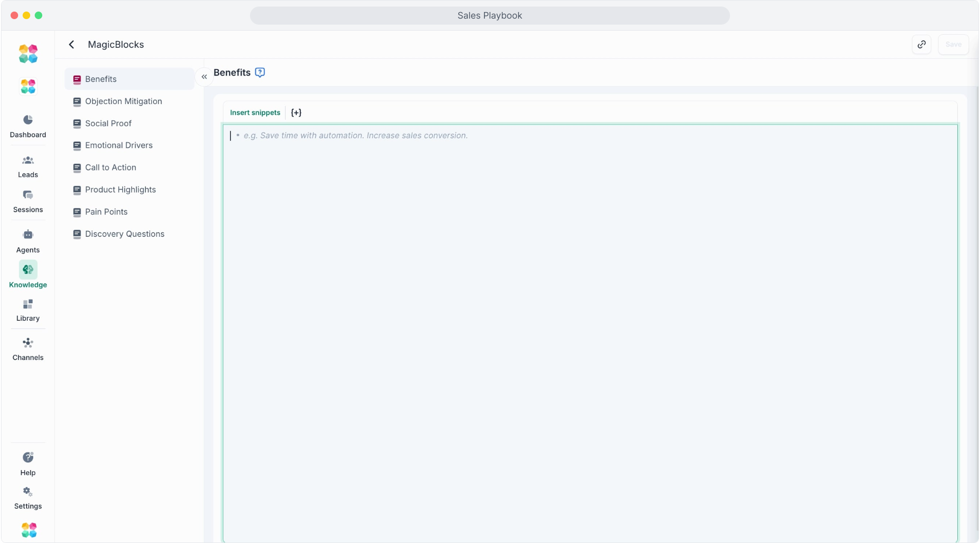This screenshot has height=543, width=980.
Task: Open the Settings gear icon
Action: (x=28, y=492)
